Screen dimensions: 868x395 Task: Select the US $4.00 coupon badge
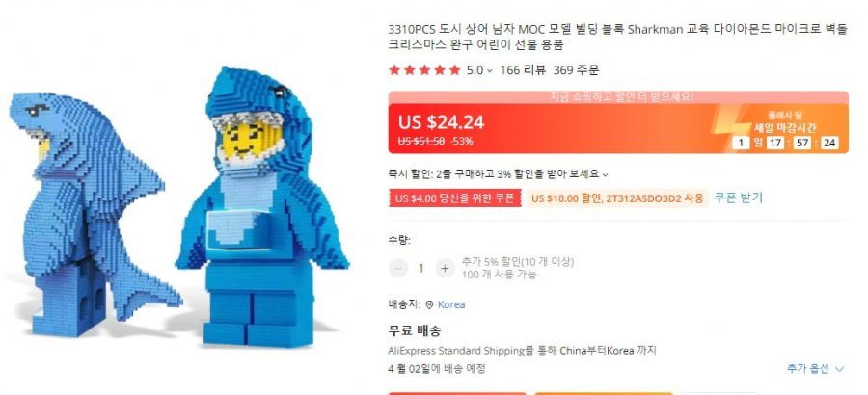tap(455, 198)
